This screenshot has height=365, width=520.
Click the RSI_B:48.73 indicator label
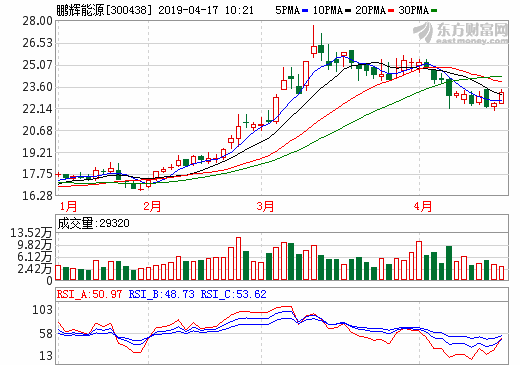pyautogui.click(x=161, y=294)
